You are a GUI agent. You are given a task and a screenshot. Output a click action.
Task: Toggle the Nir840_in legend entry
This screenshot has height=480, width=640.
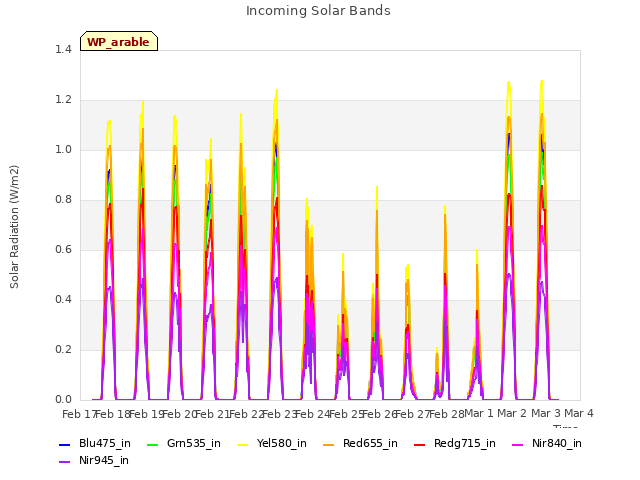pos(547,444)
